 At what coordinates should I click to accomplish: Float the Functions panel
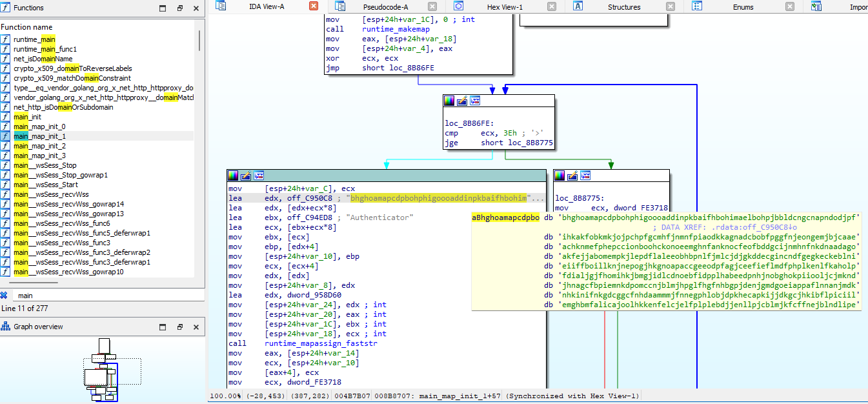pyautogui.click(x=180, y=8)
